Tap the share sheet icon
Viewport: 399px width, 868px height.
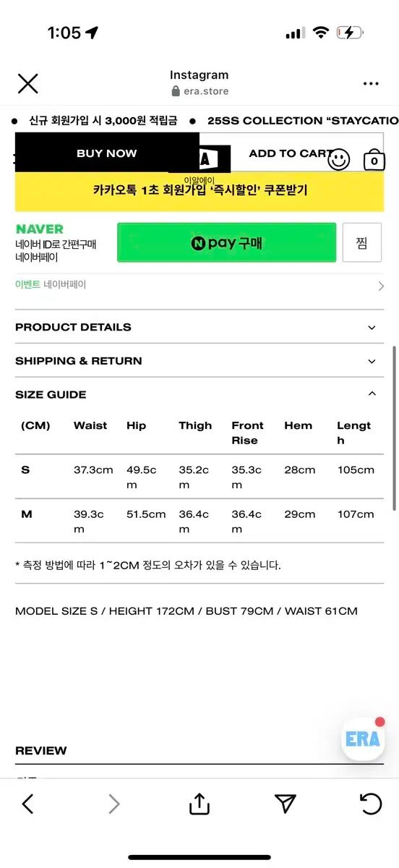pos(199,803)
